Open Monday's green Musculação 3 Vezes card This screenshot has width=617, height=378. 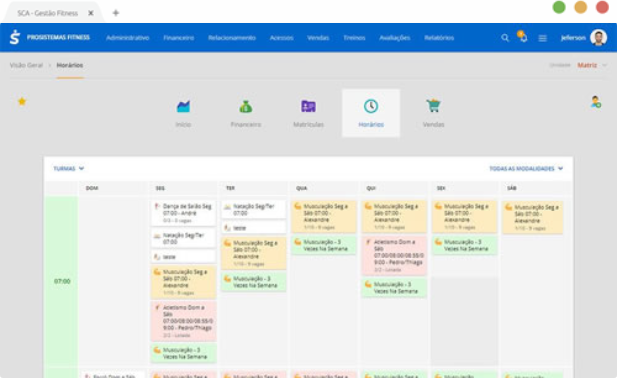(x=183, y=353)
